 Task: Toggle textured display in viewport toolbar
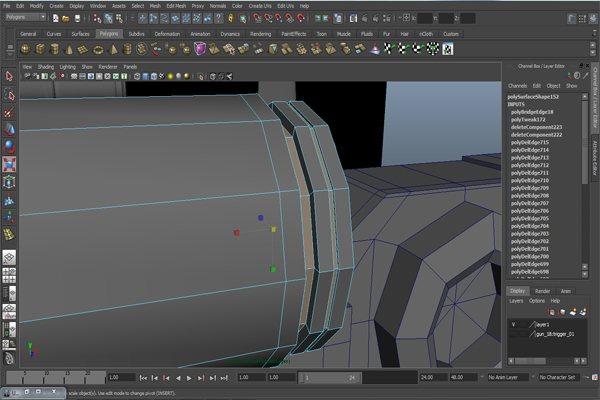click(162, 76)
